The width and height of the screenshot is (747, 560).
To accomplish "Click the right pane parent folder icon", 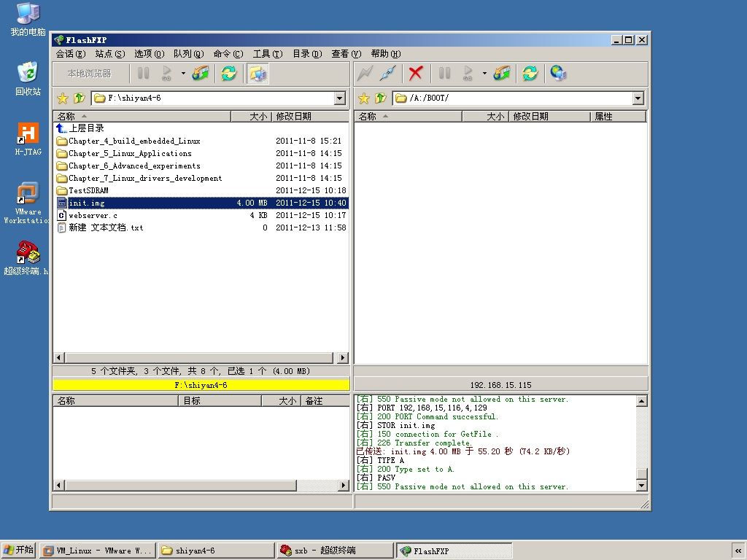I will tap(380, 98).
